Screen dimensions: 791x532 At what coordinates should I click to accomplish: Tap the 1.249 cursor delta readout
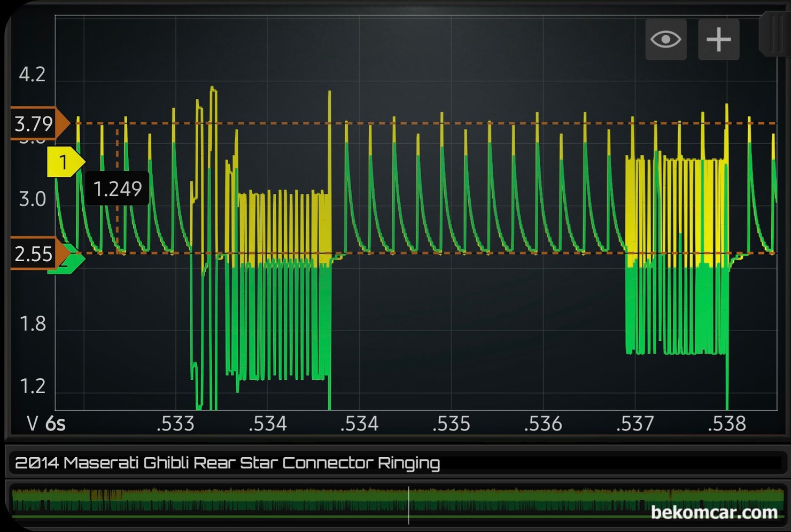pyautogui.click(x=117, y=189)
